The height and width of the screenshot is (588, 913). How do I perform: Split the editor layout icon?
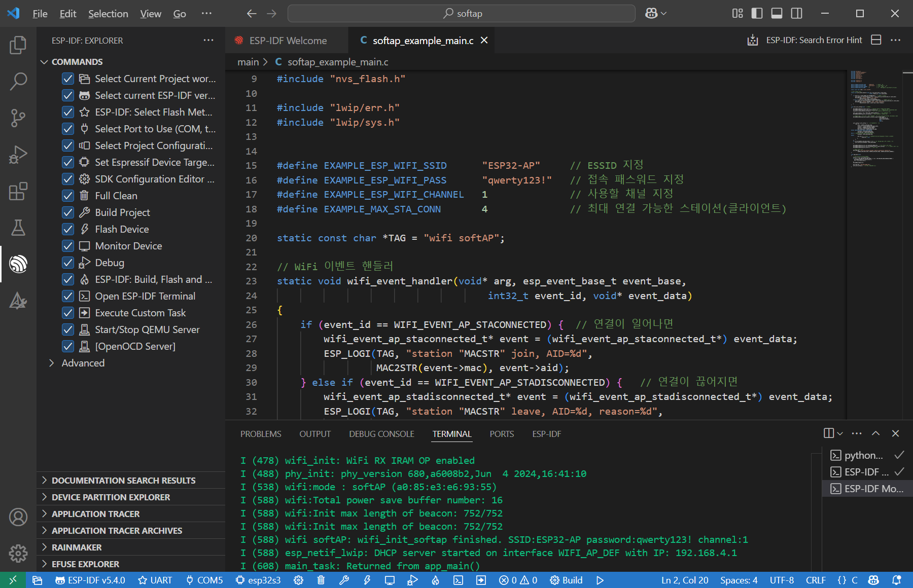876,40
